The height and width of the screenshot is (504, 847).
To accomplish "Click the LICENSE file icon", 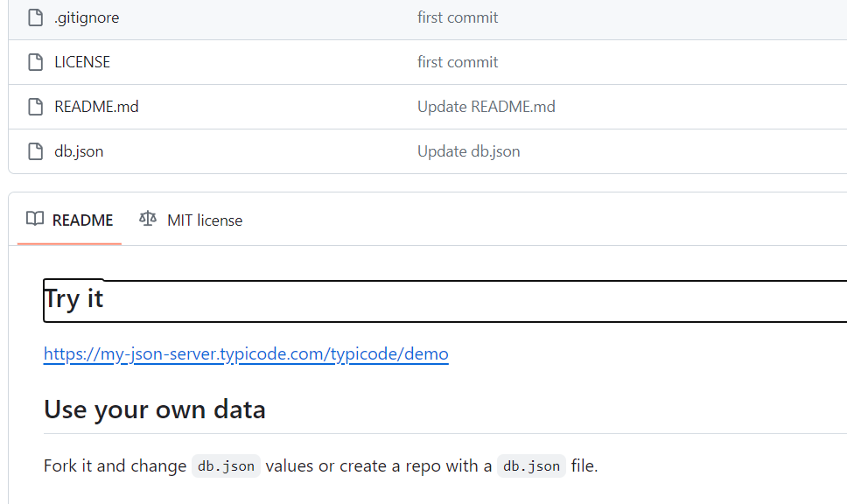I will (x=36, y=62).
